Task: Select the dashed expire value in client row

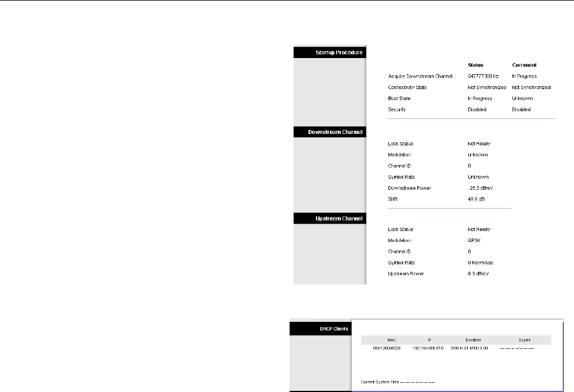Action: 517,348
